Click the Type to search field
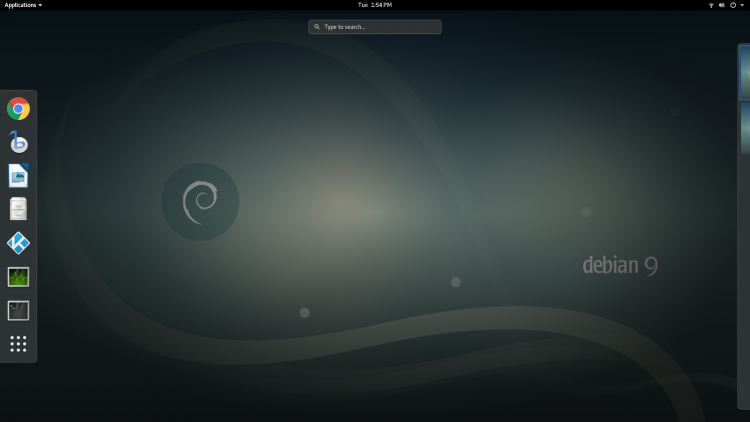Viewport: 750px width, 422px height. tap(375, 27)
